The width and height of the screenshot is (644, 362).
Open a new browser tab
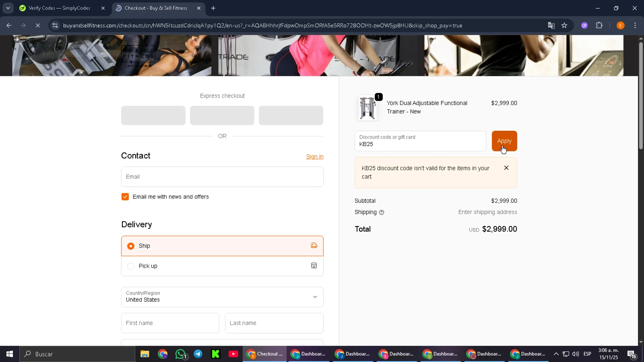(213, 8)
